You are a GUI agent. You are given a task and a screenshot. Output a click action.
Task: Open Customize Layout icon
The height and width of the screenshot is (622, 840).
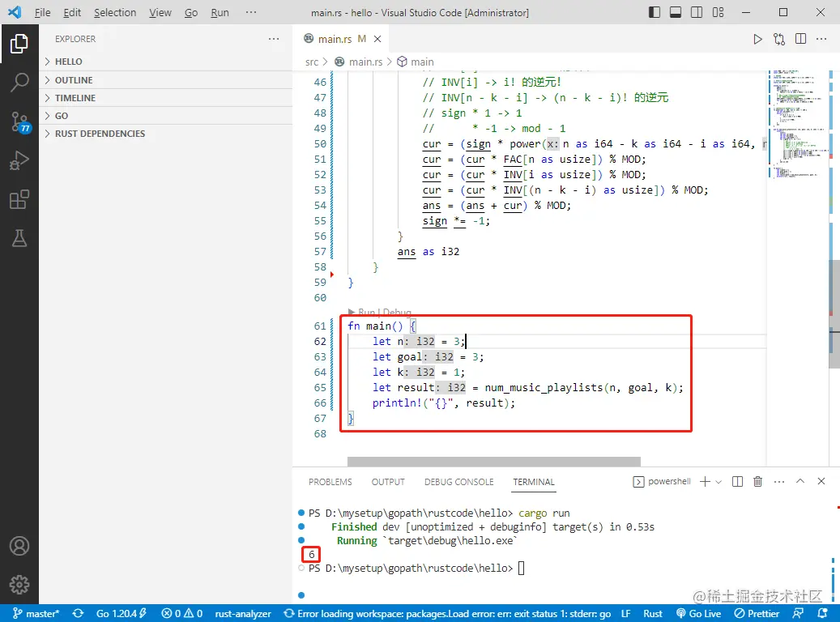(x=718, y=12)
